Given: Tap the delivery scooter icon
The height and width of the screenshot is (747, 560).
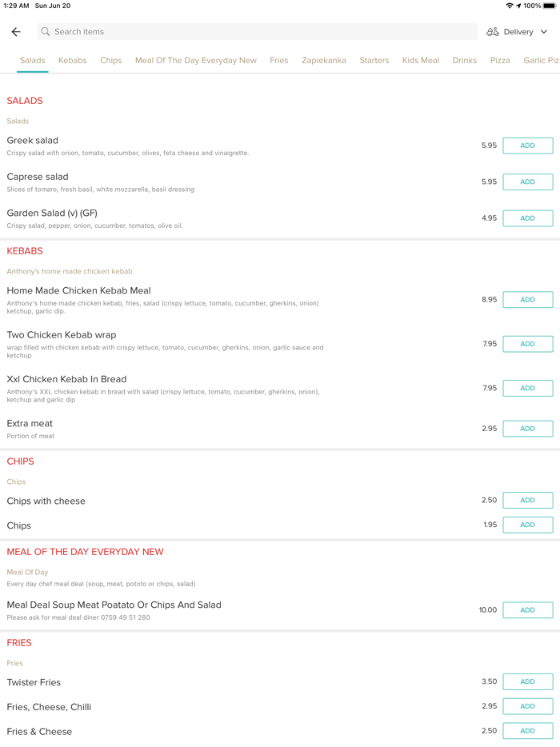Looking at the screenshot, I should pos(493,32).
